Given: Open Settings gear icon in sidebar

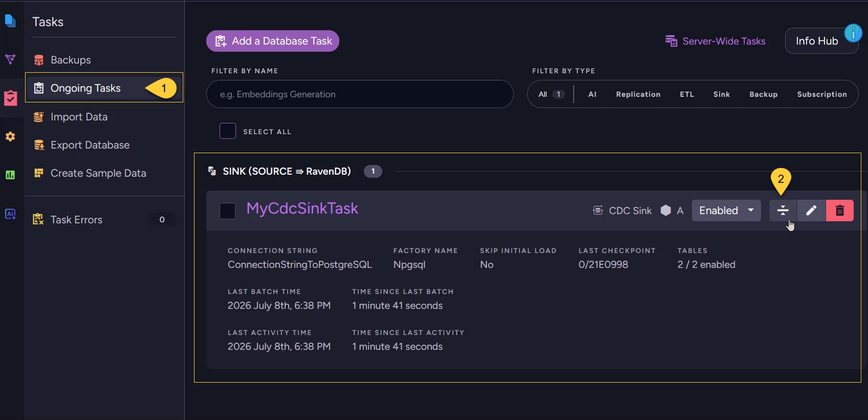Looking at the screenshot, I should coord(10,137).
